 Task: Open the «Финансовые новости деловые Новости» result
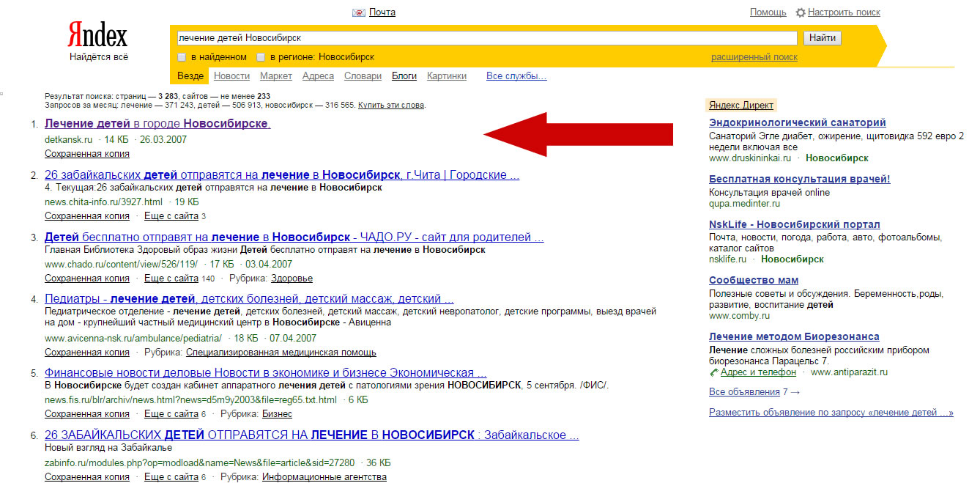point(266,372)
